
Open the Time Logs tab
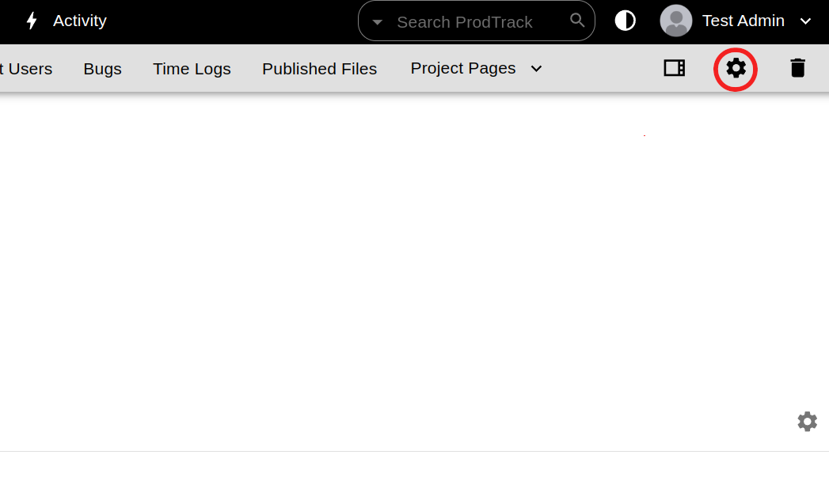[x=192, y=69]
